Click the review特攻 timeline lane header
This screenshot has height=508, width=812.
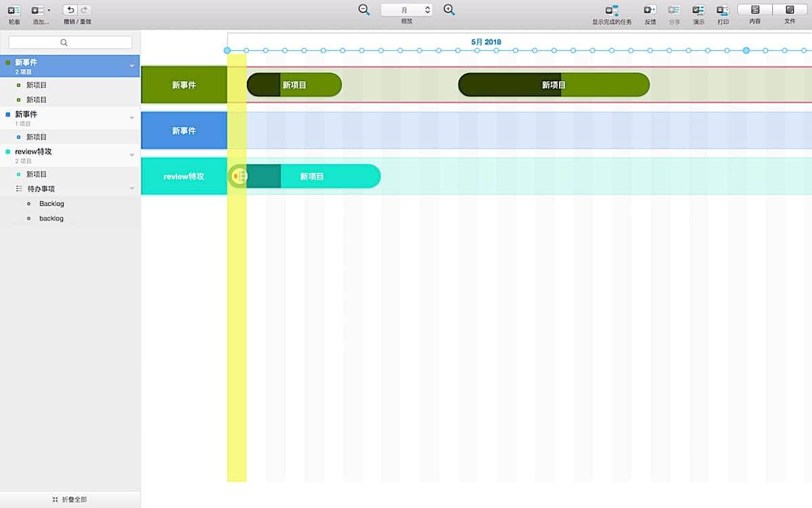point(184,176)
